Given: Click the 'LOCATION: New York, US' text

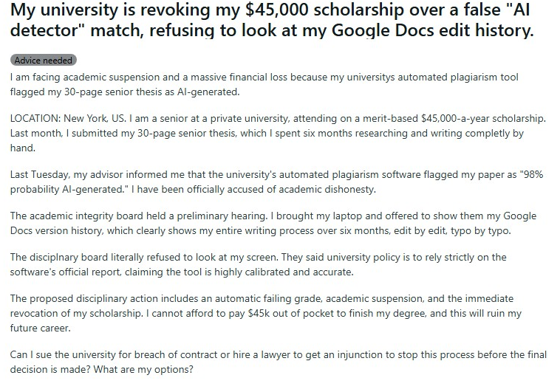Looking at the screenshot, I should pyautogui.click(x=68, y=119).
